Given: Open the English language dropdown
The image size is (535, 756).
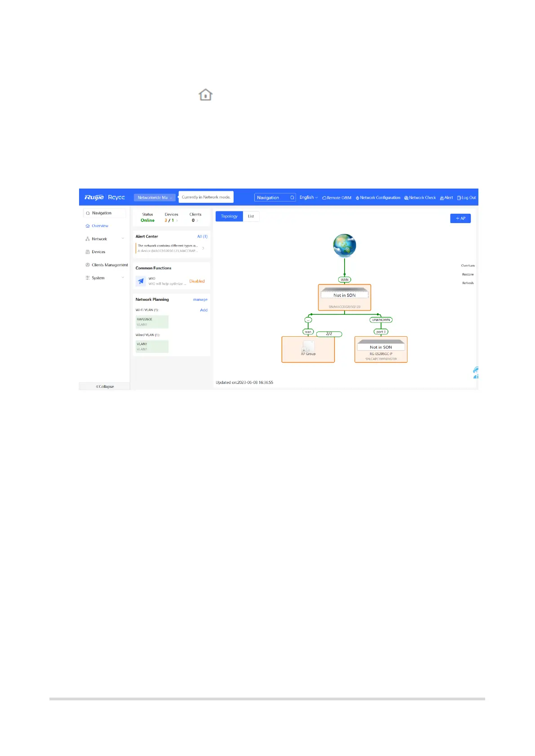Looking at the screenshot, I should pyautogui.click(x=309, y=198).
